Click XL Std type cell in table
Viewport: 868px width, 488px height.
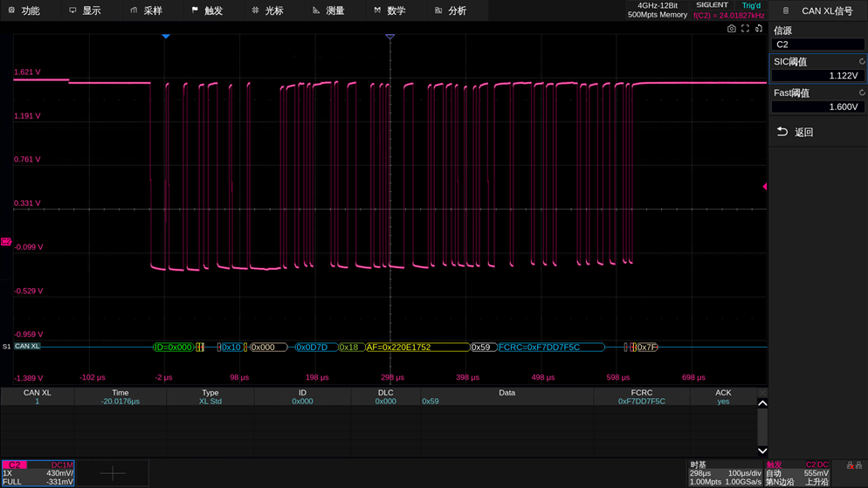point(210,401)
